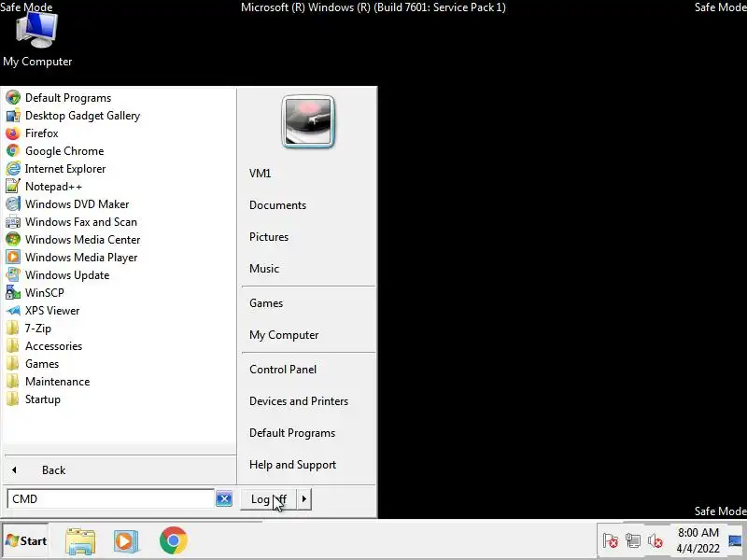Launch Windows Media Player from the taskbar
747x560 pixels.
click(126, 541)
